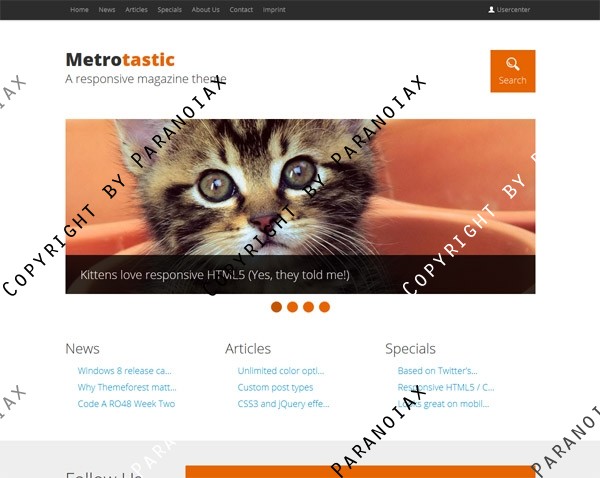Open 'CSS3 and jQuery effe...' article link

283,404
